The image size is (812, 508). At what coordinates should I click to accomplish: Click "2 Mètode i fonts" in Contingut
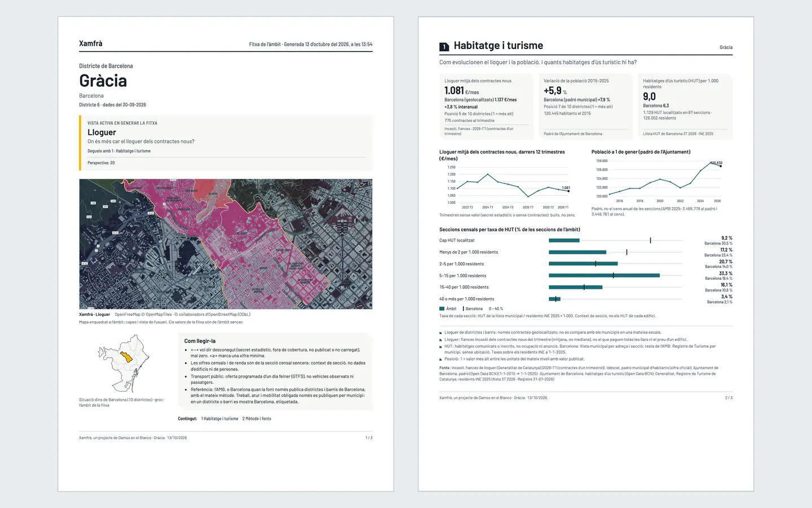[257, 419]
